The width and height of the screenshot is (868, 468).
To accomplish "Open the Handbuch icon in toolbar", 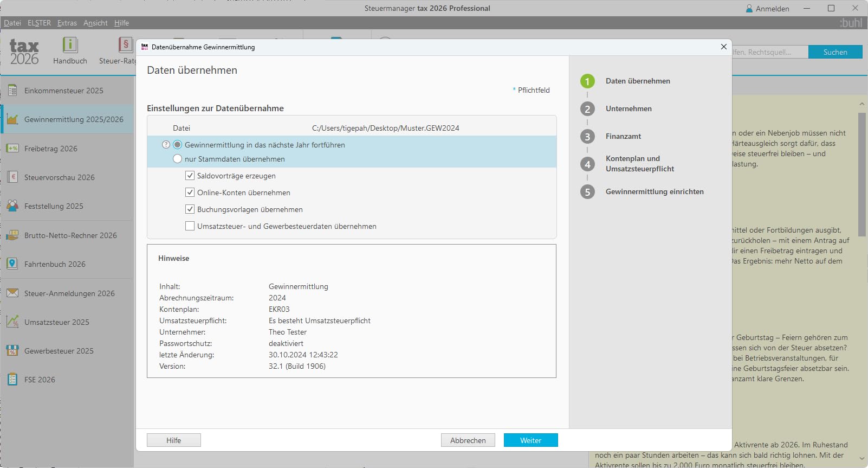I will [70, 45].
